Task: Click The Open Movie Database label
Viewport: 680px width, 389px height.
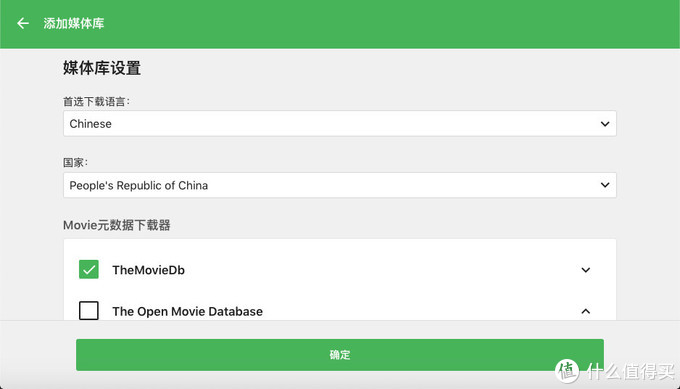Action: tap(187, 311)
